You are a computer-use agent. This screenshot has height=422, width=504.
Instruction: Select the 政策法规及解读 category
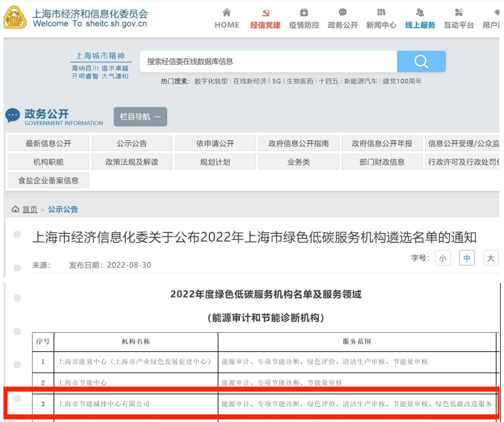(132, 162)
